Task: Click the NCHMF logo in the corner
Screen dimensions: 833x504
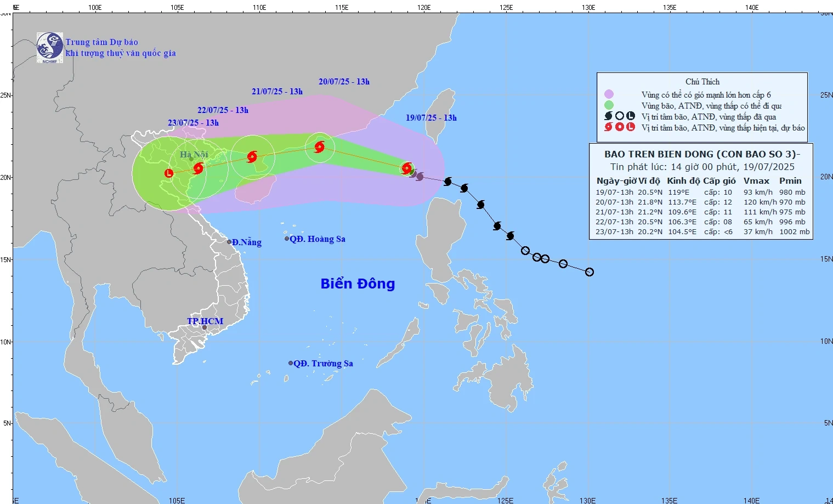Action: [x=50, y=47]
